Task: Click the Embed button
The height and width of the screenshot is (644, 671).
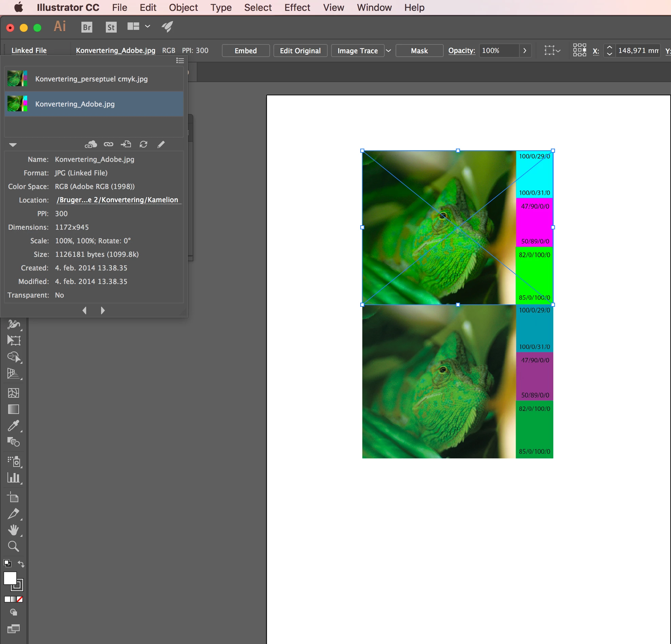Action: (x=246, y=51)
